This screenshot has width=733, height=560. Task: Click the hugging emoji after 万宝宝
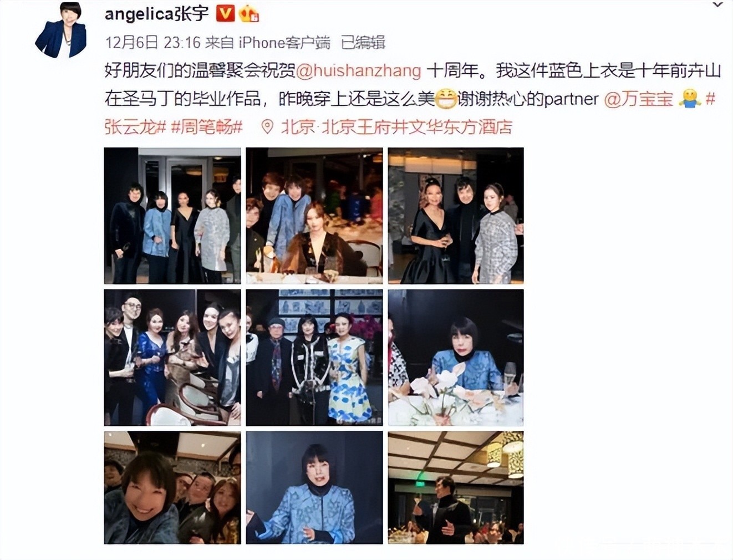pyautogui.click(x=689, y=99)
